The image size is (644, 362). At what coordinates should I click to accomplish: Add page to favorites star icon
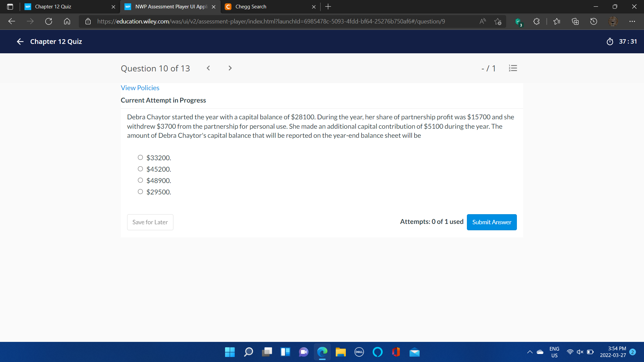498,21
